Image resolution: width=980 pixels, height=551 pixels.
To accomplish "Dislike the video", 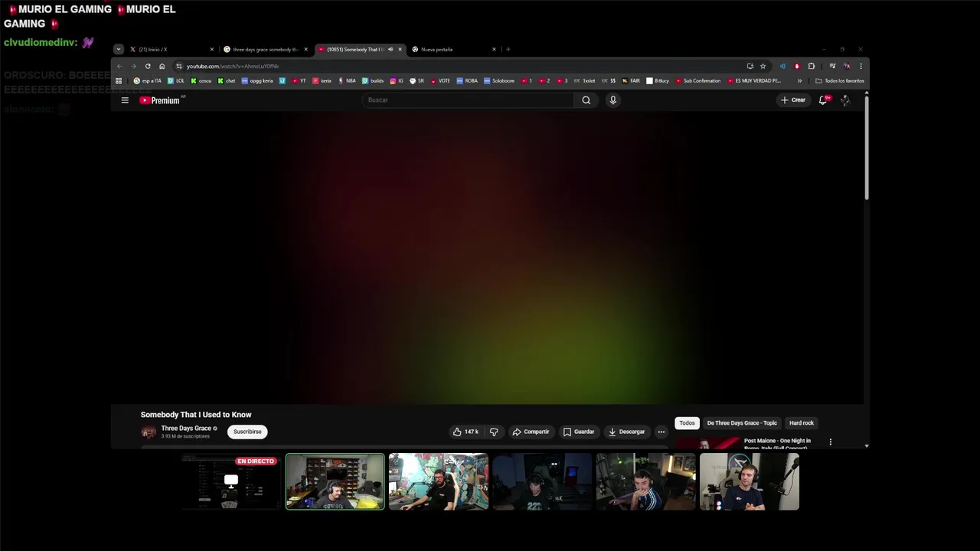I will tap(494, 432).
